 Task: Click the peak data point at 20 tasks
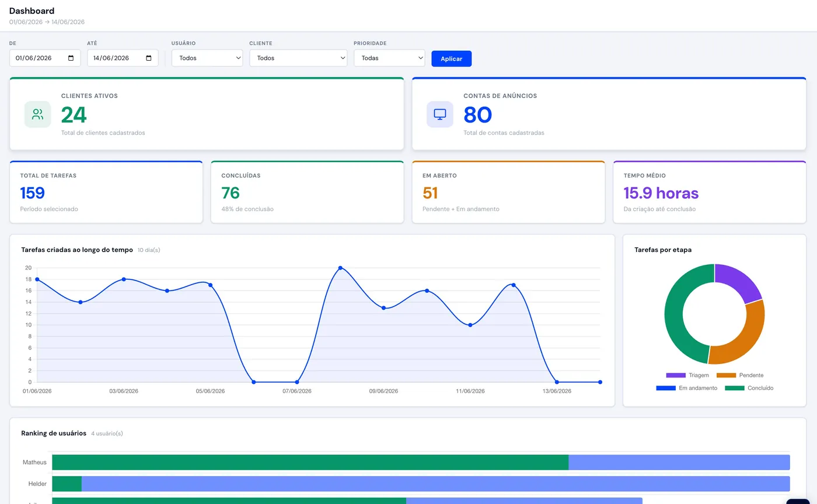[340, 268]
